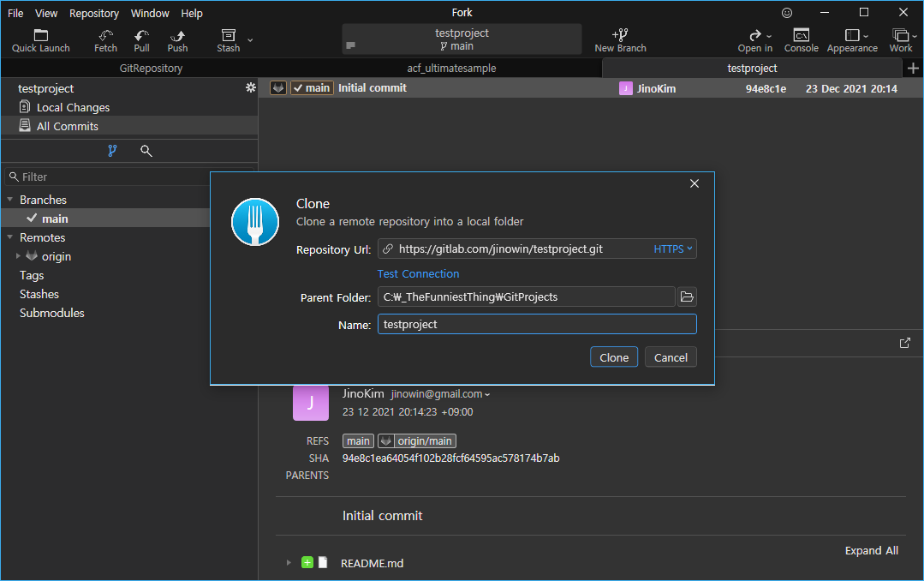Image resolution: width=924 pixels, height=581 pixels.
Task: Click the origin/main ref label
Action: pos(417,441)
